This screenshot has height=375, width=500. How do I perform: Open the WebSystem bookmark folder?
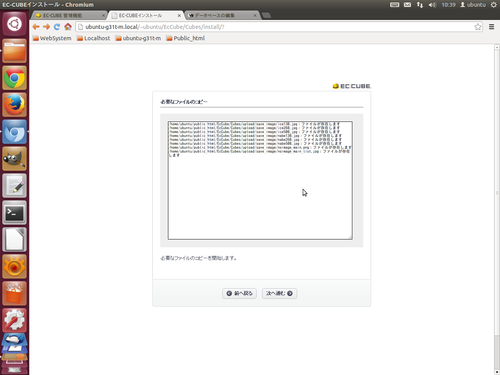point(52,38)
